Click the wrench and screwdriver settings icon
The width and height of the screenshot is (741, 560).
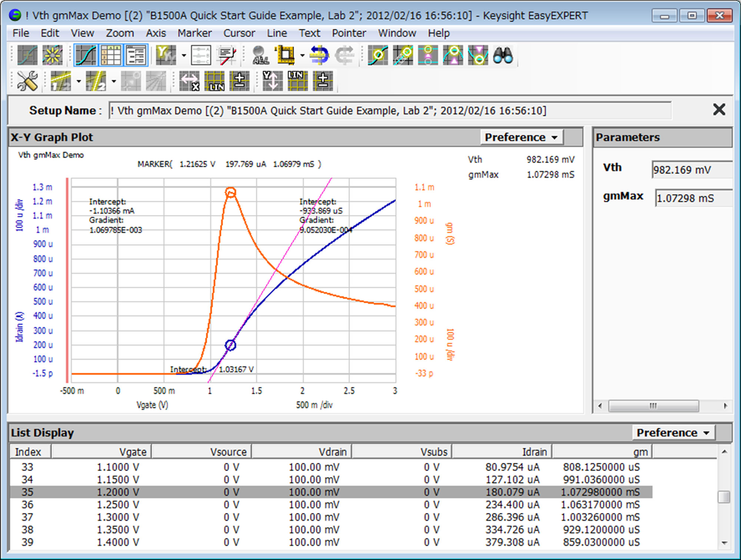point(27,81)
